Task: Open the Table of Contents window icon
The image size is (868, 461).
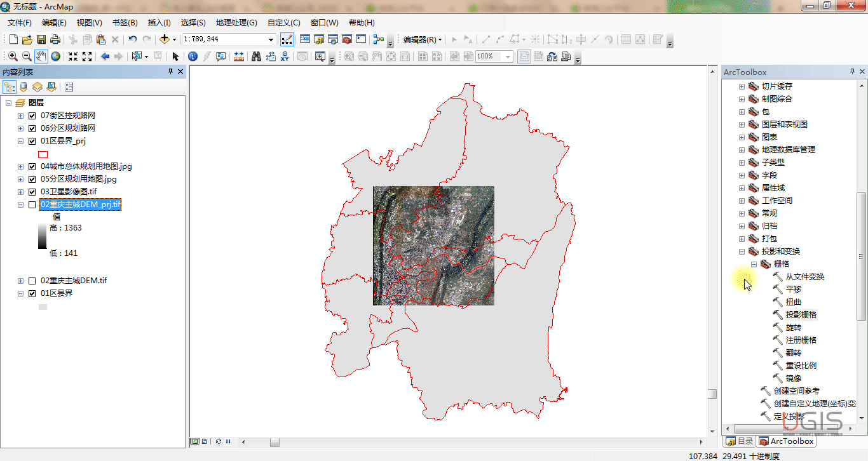Action: (x=305, y=39)
